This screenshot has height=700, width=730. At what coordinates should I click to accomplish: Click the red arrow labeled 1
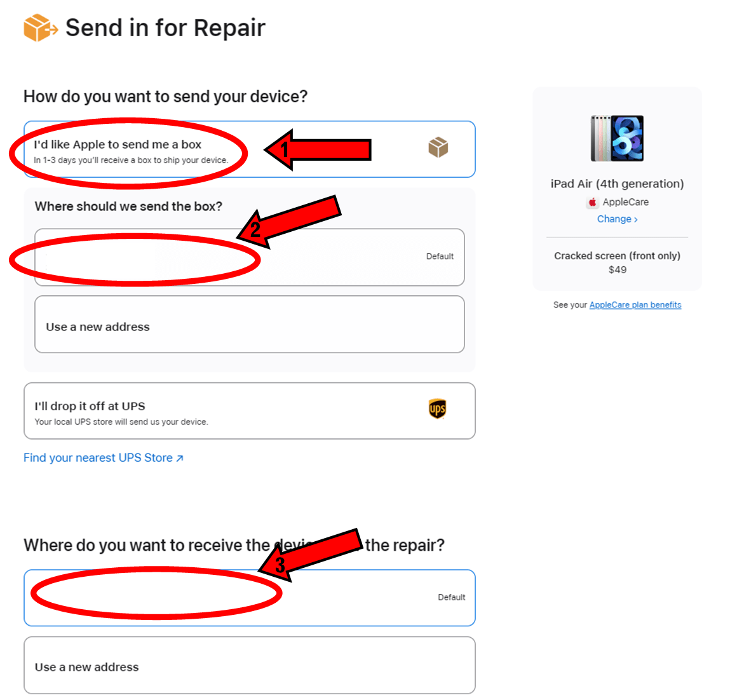coord(318,150)
